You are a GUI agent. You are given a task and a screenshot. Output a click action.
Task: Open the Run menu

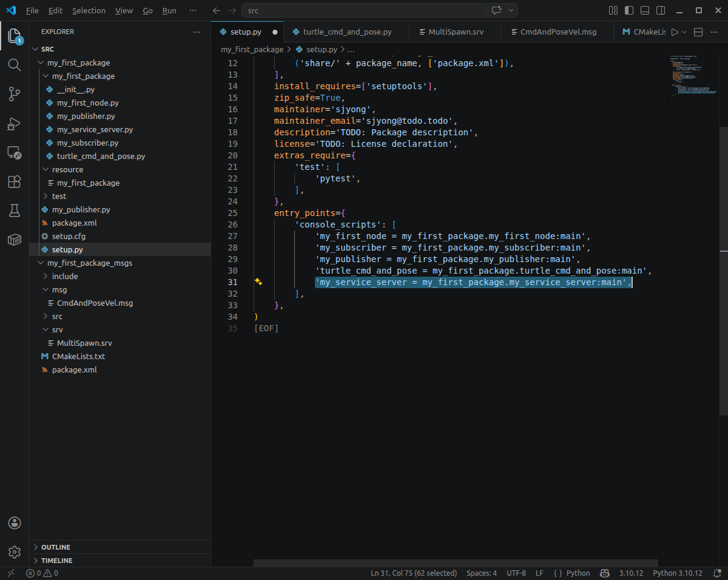coord(169,10)
